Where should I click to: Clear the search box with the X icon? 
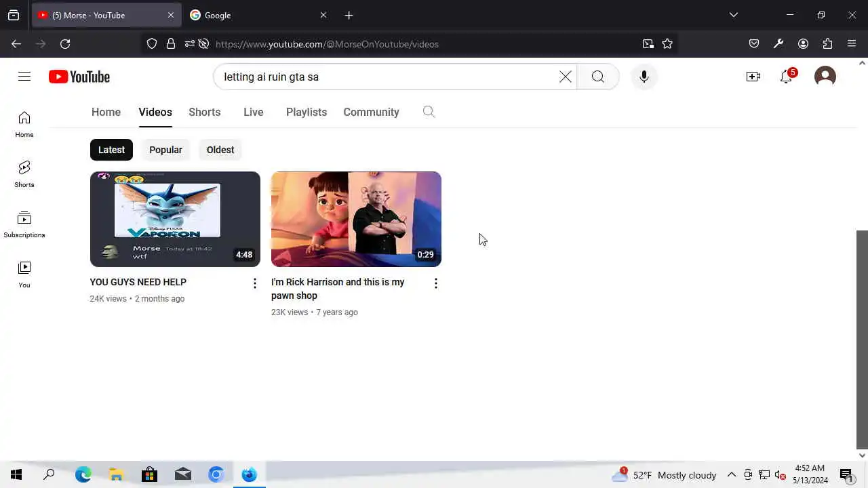[x=566, y=77]
